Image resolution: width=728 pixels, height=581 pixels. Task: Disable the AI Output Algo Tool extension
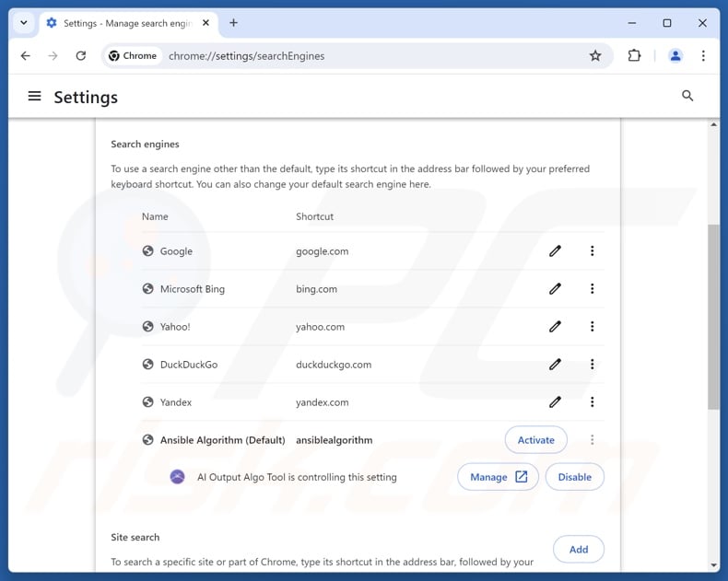coord(575,477)
